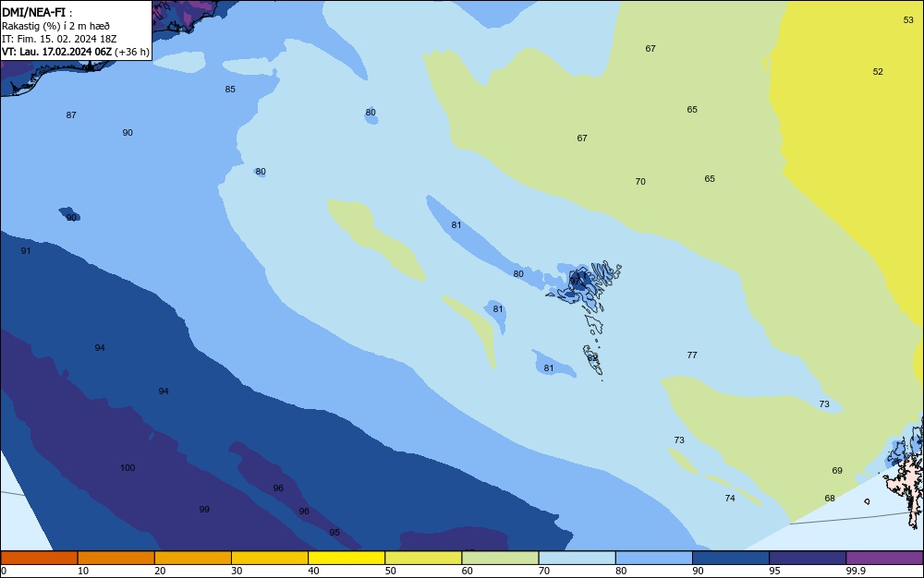Select the "Rakastig (%) í 2 m hæð" line
This screenshot has width=924, height=578.
tap(55, 26)
